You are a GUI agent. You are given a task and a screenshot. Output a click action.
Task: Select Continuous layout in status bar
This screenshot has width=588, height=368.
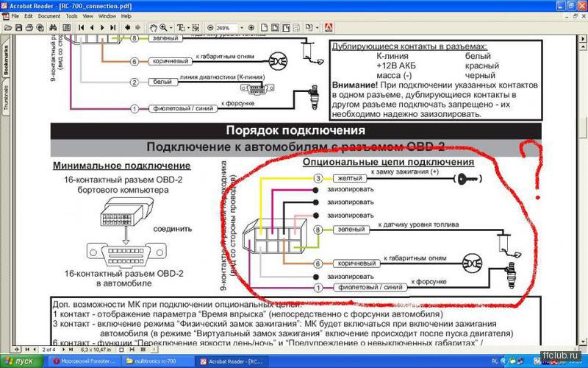tap(132, 349)
